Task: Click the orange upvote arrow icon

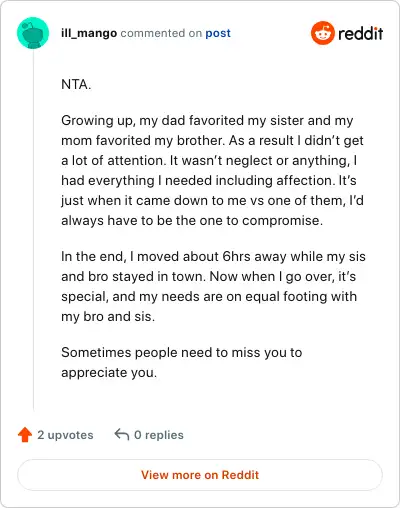Action: coord(25,435)
